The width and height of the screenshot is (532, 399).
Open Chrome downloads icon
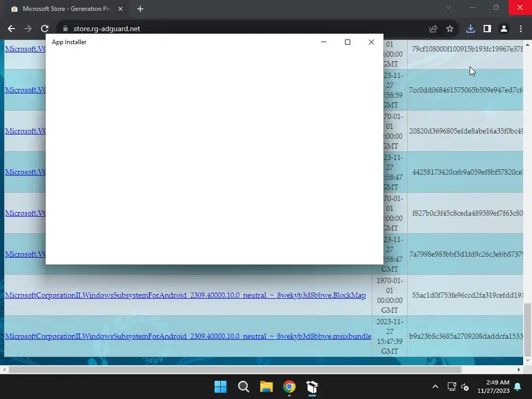pyautogui.click(x=471, y=29)
